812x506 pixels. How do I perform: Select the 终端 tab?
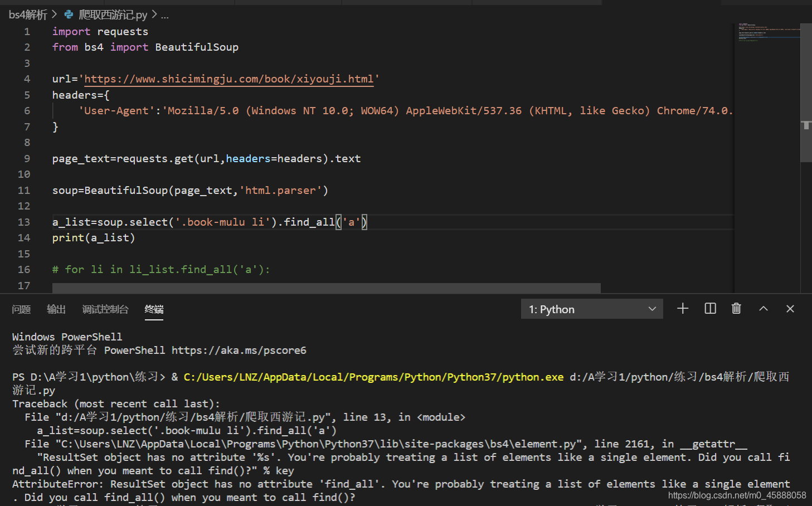coord(154,309)
